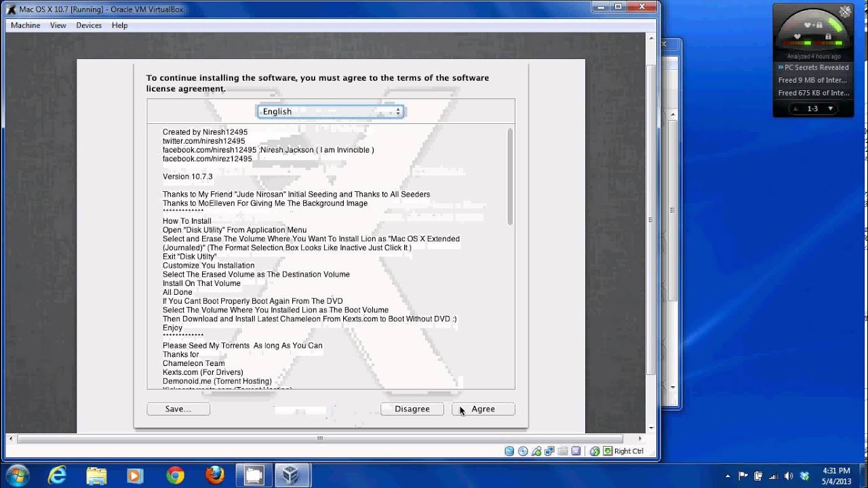Click the Save... button

pos(178,409)
